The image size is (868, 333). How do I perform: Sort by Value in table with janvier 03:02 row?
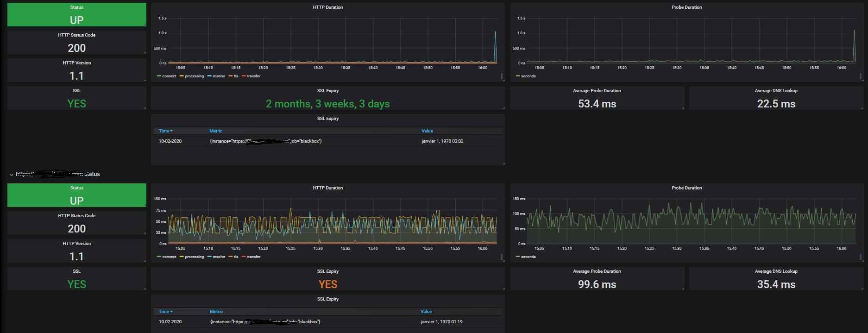pos(427,131)
